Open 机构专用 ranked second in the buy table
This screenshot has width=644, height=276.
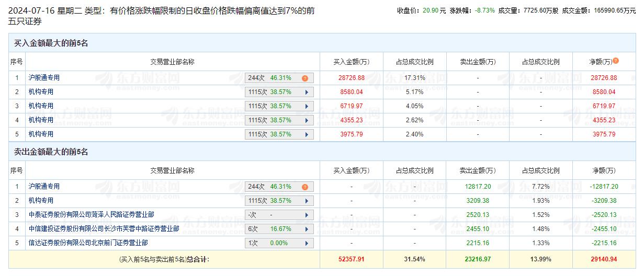pos(41,91)
